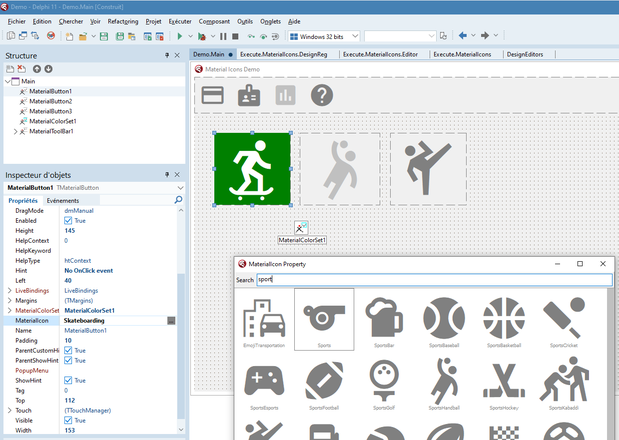The image size is (619, 440).
Task: Collapse the Main node in Structure
Action: tap(8, 81)
